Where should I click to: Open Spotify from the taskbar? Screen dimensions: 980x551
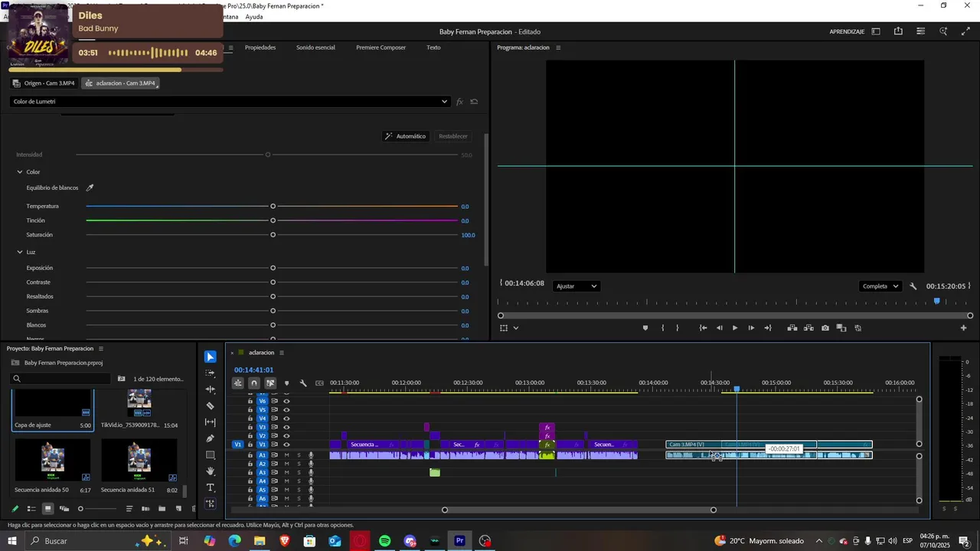point(385,541)
